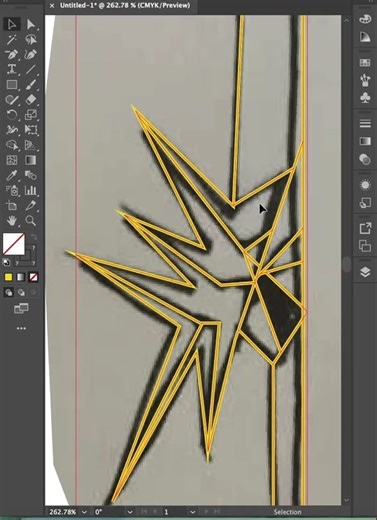Choose the Eyedropper tool

[x=12, y=175]
